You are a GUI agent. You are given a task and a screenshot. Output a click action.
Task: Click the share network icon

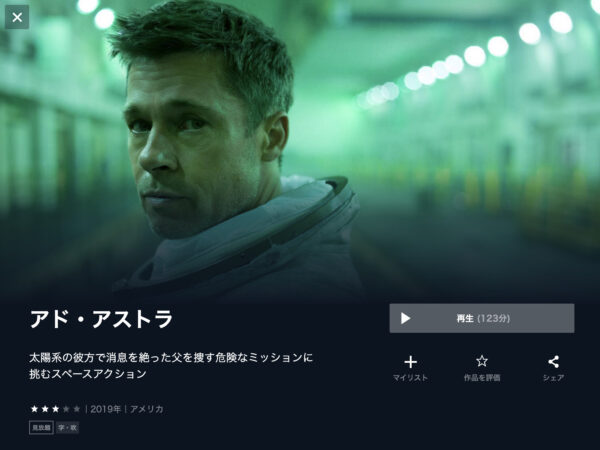point(553,362)
